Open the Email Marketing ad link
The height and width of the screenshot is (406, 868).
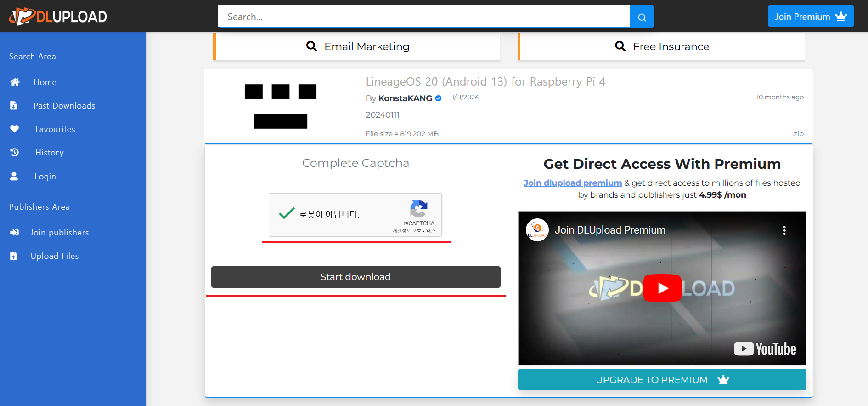358,46
